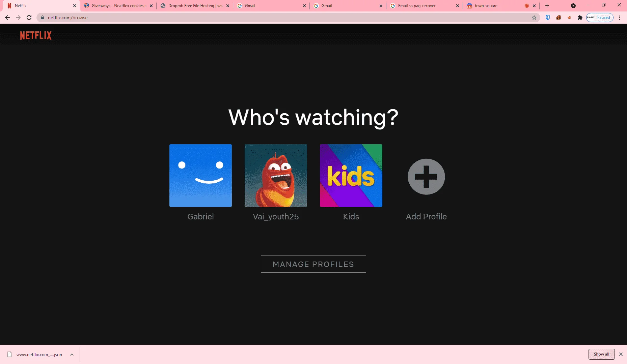Open the Bitwarden shield extension icon

548,18
